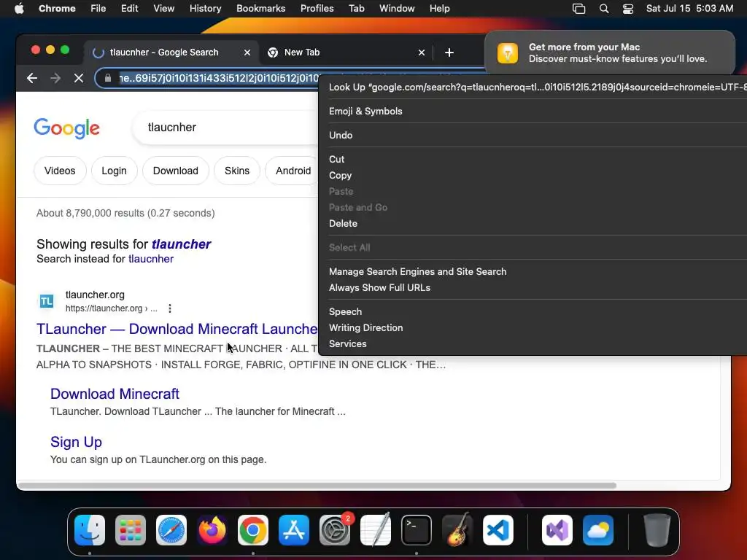Viewport: 747px width, 560px height.
Task: Click the forward navigation arrow
Action: pyautogui.click(x=55, y=78)
